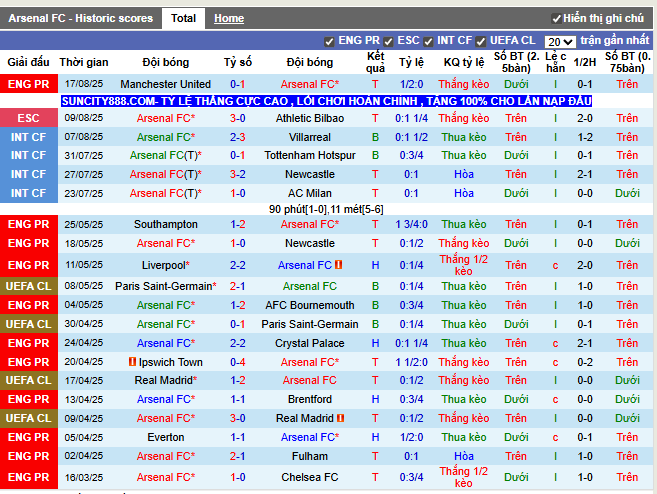This screenshot has width=657, height=494.
Task: Click Real Madrid* on 17/04/25 row
Action: [166, 380]
